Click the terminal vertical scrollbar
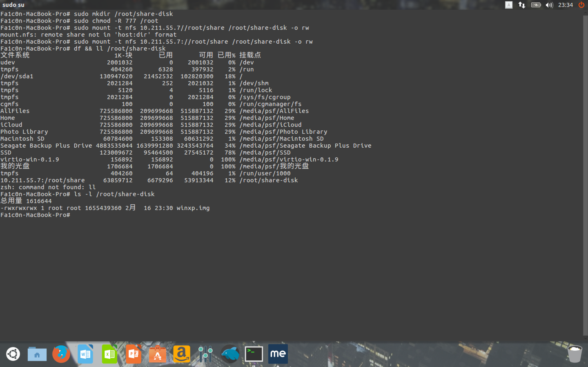 point(585,175)
